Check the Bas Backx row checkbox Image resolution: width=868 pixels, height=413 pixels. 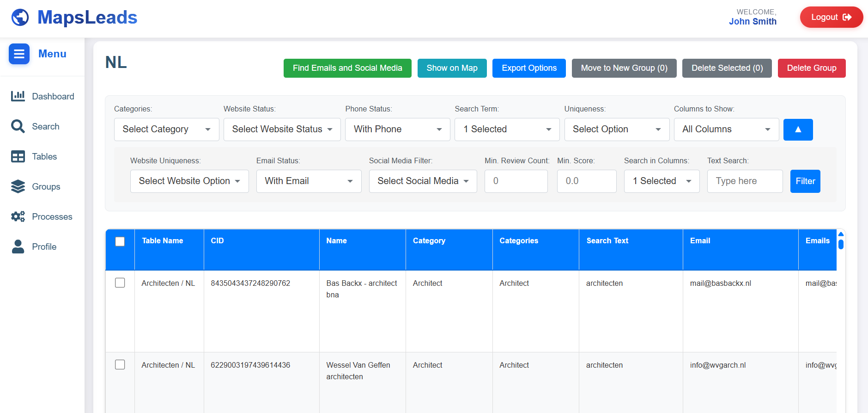click(120, 283)
